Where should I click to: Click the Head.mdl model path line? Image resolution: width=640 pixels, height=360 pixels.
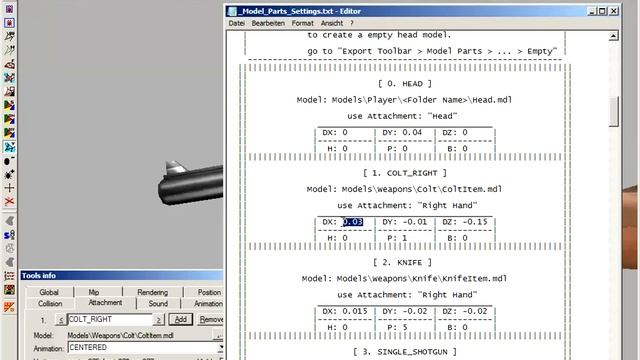(x=404, y=100)
